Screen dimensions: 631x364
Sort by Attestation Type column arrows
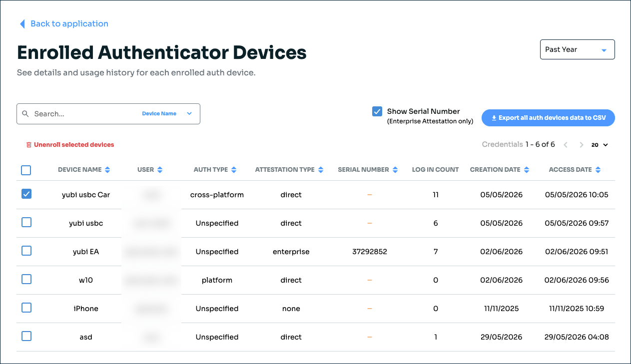click(320, 170)
